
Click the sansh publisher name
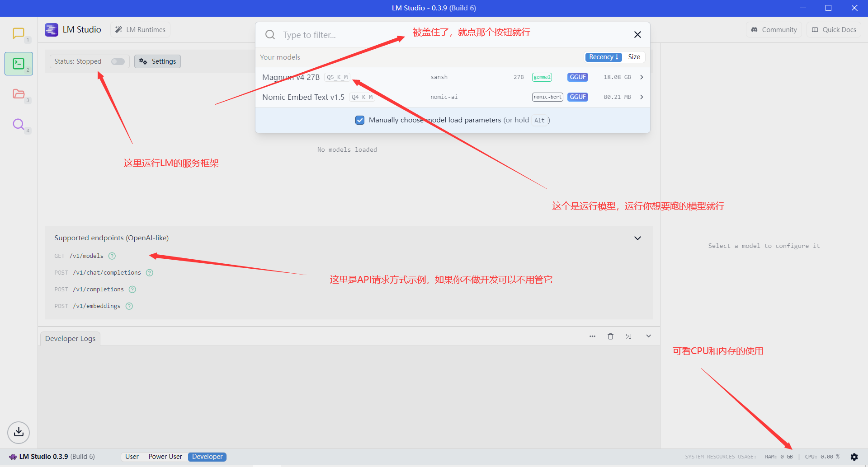439,77
